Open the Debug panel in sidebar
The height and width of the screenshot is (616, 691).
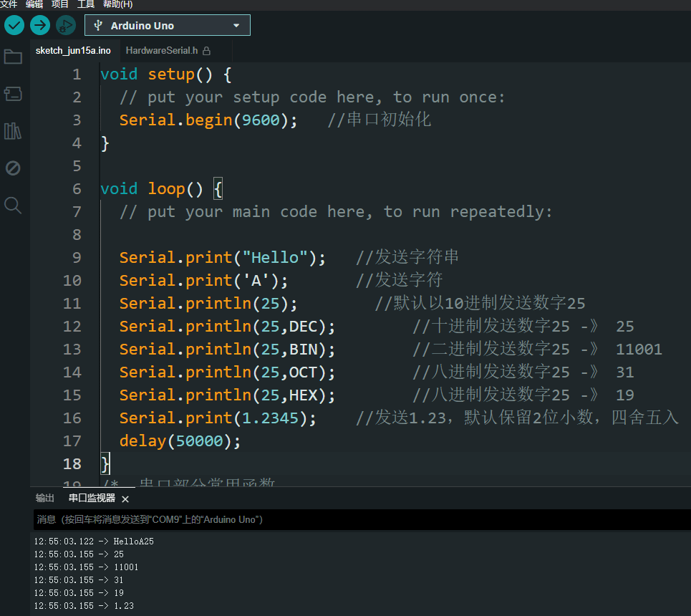pyautogui.click(x=13, y=168)
